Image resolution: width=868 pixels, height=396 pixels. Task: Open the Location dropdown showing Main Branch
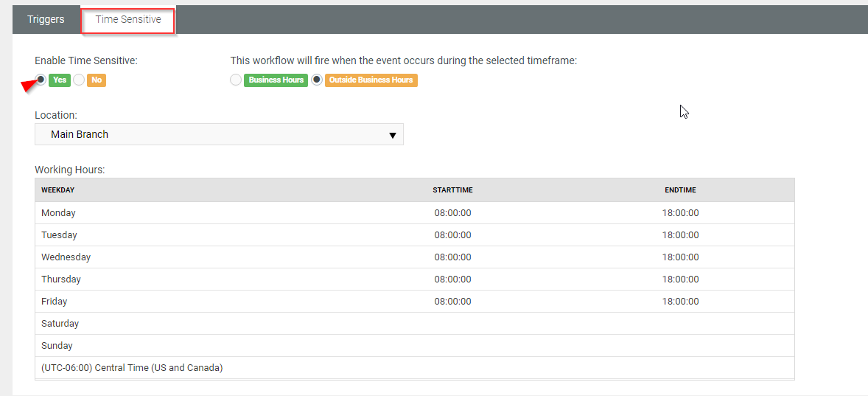tap(219, 134)
